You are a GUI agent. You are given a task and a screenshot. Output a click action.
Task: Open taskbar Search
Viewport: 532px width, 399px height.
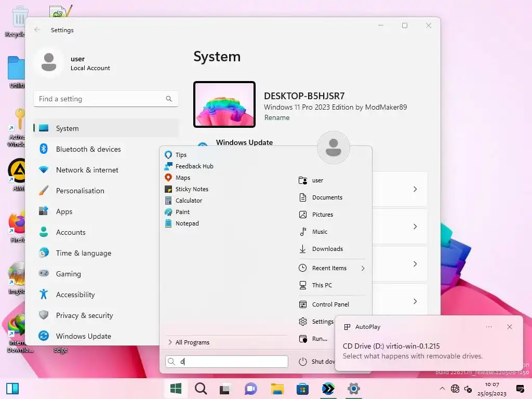201,389
